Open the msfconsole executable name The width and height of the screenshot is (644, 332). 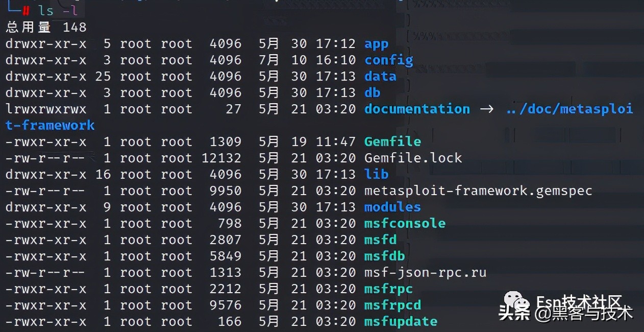(404, 223)
